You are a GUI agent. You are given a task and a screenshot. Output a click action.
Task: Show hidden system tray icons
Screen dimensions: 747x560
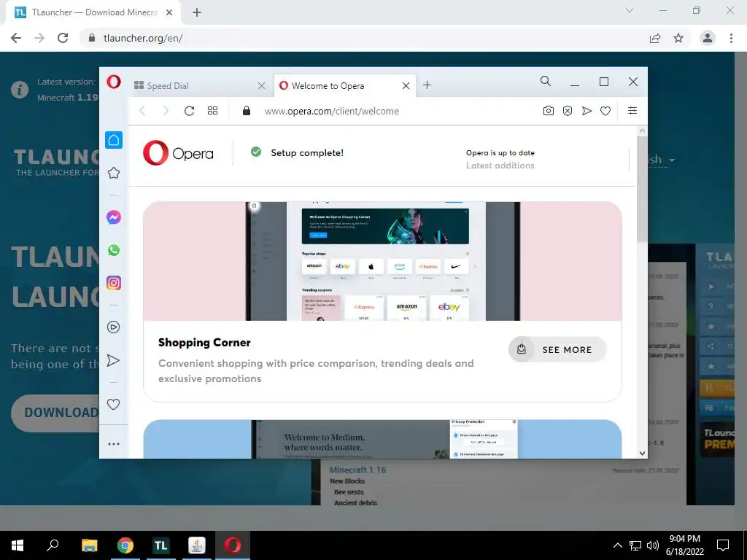(x=617, y=545)
